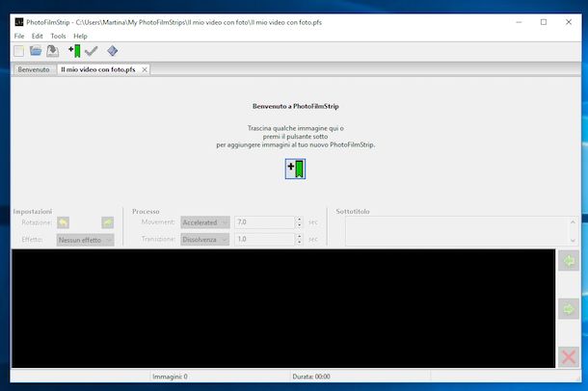Import pictures with the toolbar green plus icon
This screenshot has width=588, height=391.
[74, 50]
